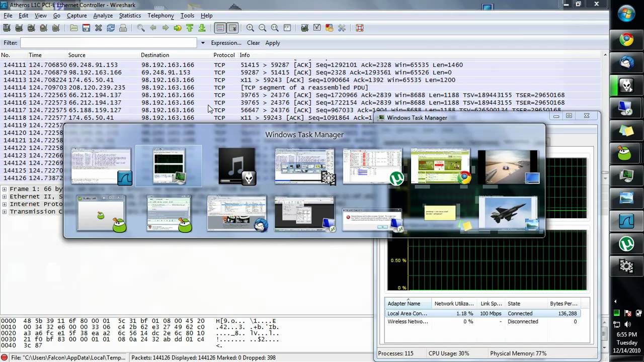
Task: Click inside the Filter text field
Action: [x=109, y=43]
